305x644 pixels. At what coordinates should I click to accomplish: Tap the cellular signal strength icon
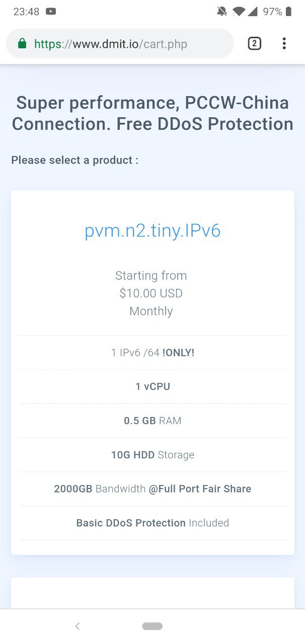tap(253, 12)
